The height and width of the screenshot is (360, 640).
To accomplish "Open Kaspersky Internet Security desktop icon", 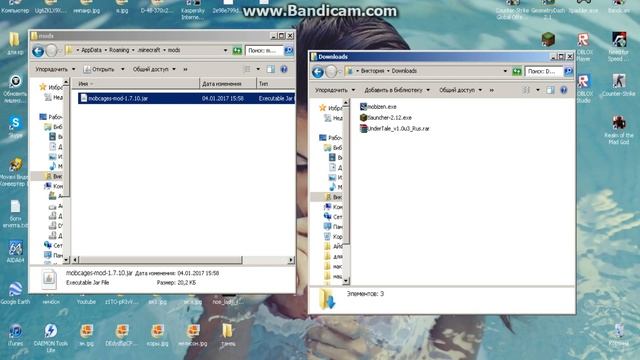I will tap(193, 10).
